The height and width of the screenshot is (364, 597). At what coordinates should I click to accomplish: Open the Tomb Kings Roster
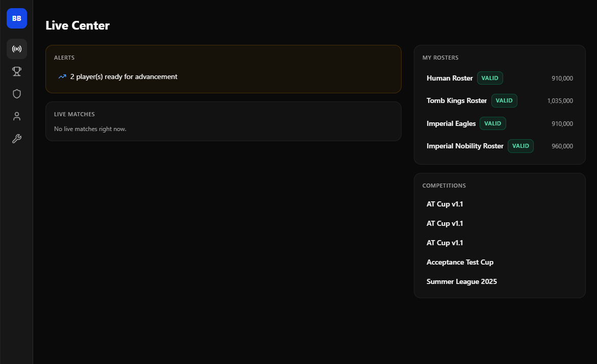point(457,101)
